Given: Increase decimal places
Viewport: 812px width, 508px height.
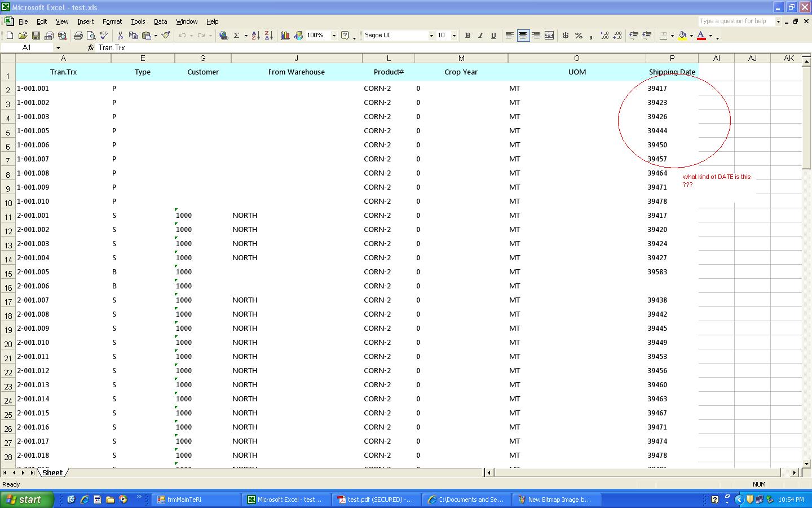Looking at the screenshot, I should click(604, 36).
